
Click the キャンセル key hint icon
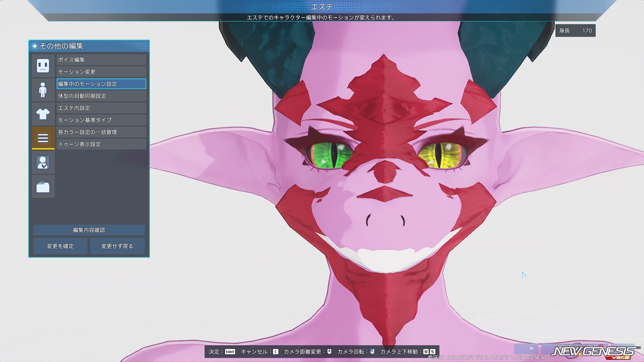[276, 352]
